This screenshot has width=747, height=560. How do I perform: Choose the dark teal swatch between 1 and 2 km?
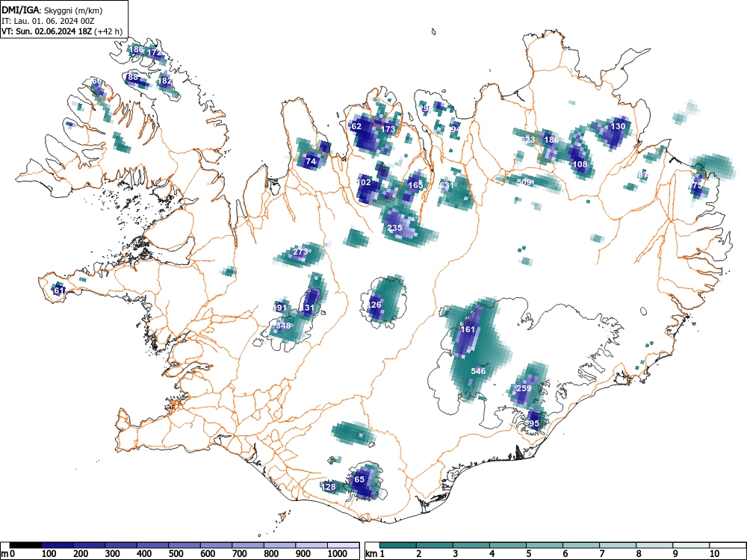398,545
